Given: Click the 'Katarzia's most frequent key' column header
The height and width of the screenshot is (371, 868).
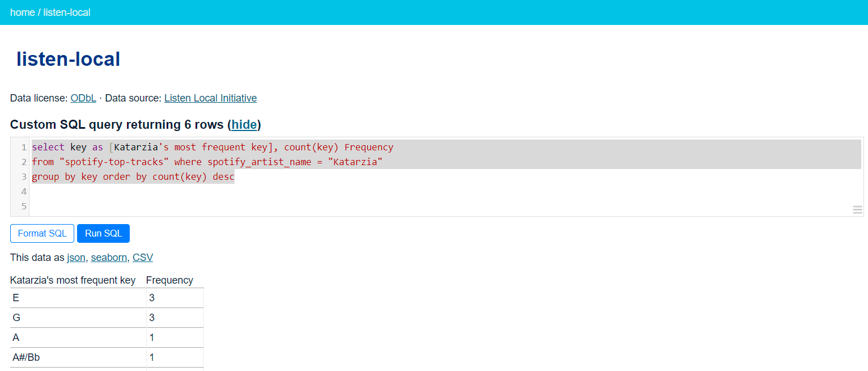Looking at the screenshot, I should [73, 280].
